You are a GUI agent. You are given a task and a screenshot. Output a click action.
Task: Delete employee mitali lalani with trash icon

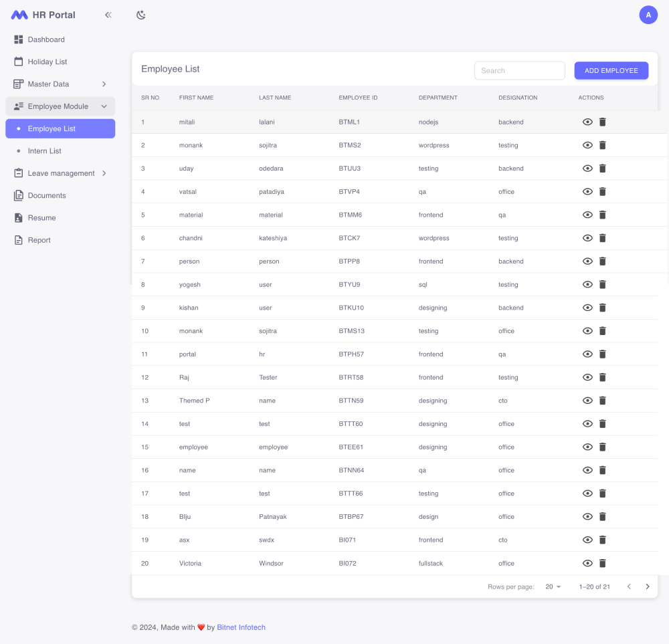(x=602, y=122)
